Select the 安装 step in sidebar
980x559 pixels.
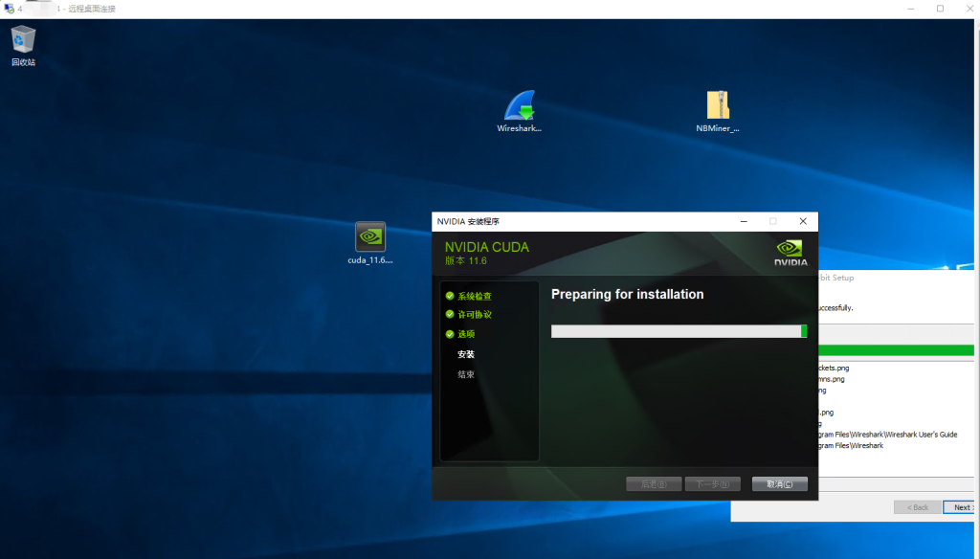pos(466,354)
